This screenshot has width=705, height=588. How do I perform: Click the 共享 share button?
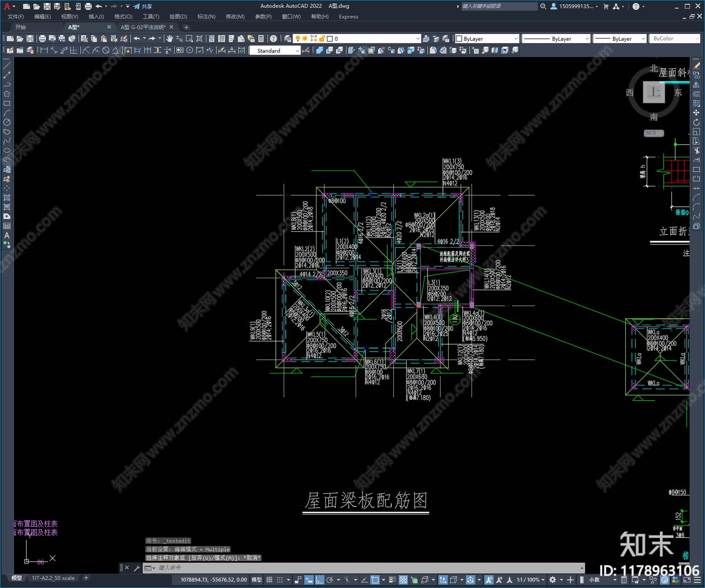coord(143,6)
